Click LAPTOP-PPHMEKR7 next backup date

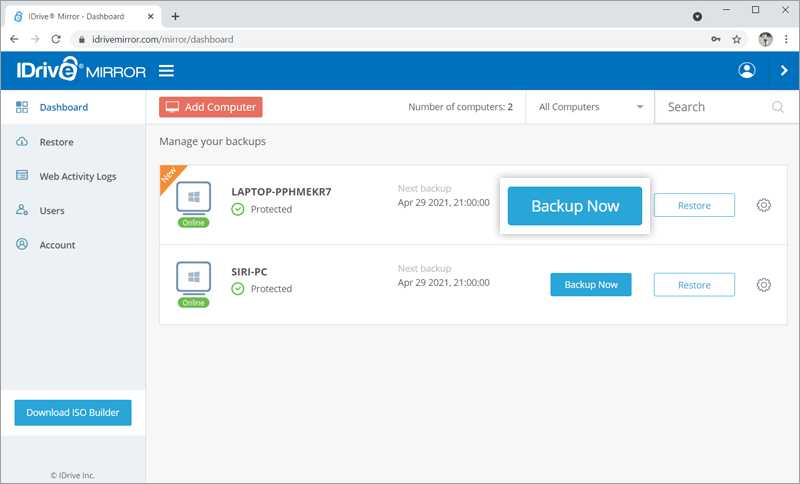[443, 202]
